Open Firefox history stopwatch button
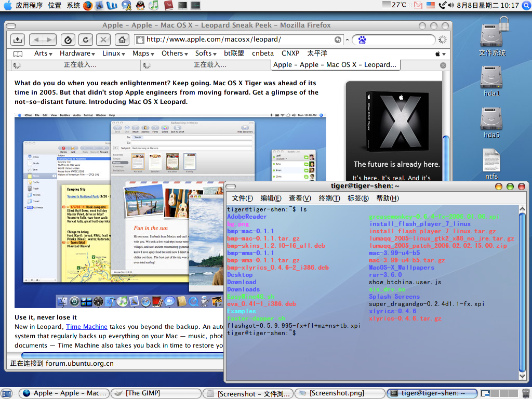Screen dimensions: 532x399 point(68,39)
